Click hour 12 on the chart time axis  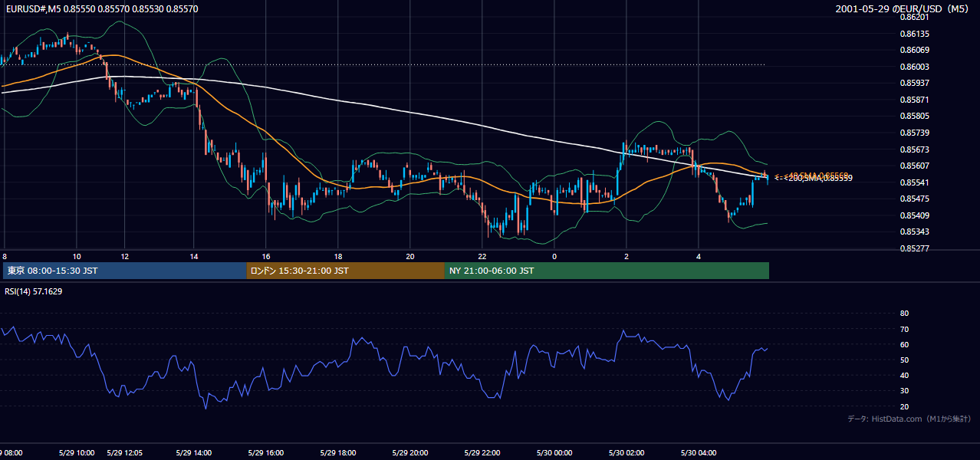pos(124,256)
